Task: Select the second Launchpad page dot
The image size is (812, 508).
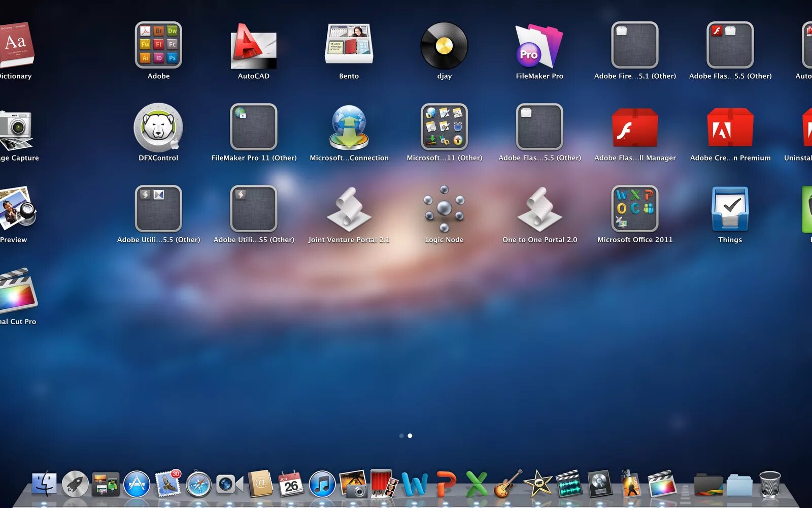Action: coord(410,436)
